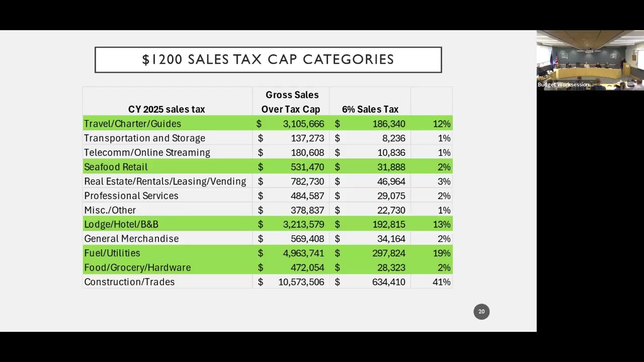Select the 10,573,506 gross sales value
The image size is (644, 362).
pos(301,282)
